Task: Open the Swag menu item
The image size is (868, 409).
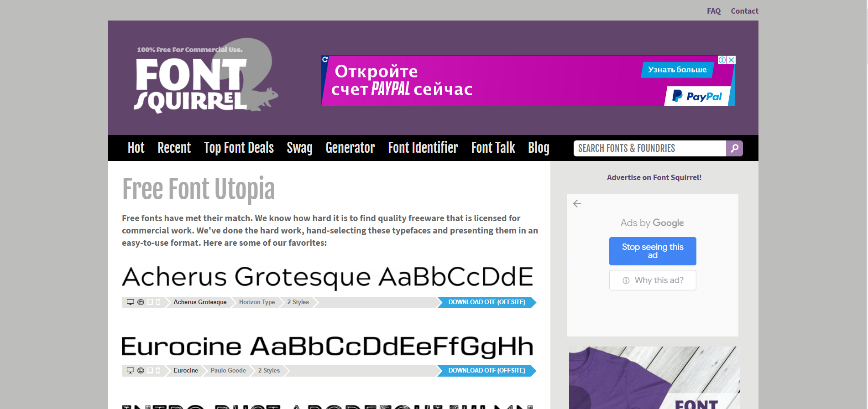Action: pos(299,148)
